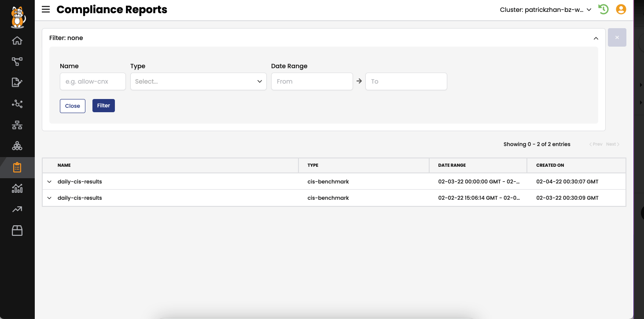
Task: Click cis-benchmark in the second row
Action: (328, 198)
